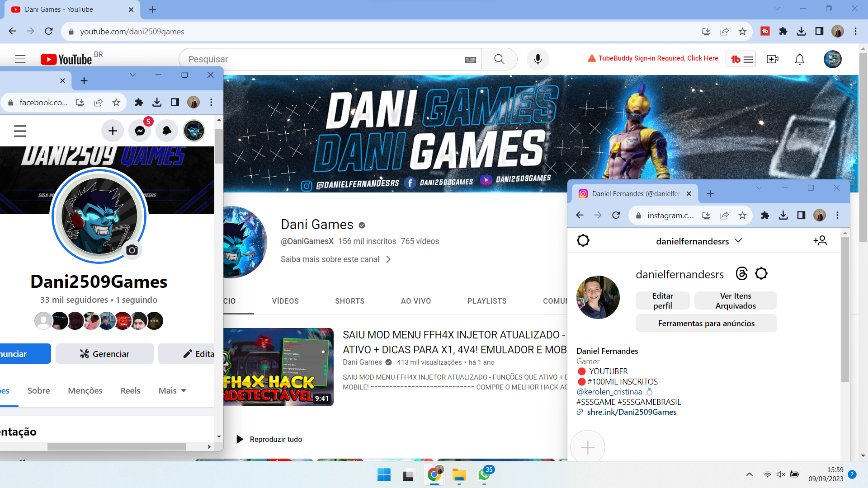Image resolution: width=868 pixels, height=488 pixels.
Task: Open Instagram top-left settings gear
Action: [583, 240]
